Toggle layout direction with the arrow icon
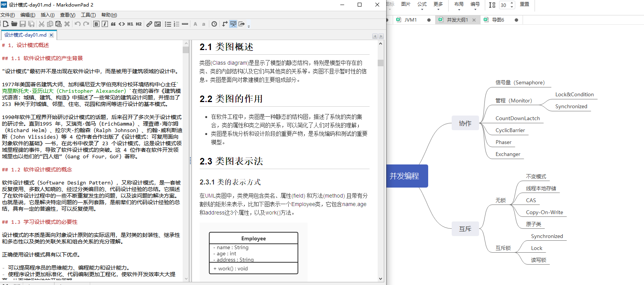The image size is (644, 285). [225, 24]
